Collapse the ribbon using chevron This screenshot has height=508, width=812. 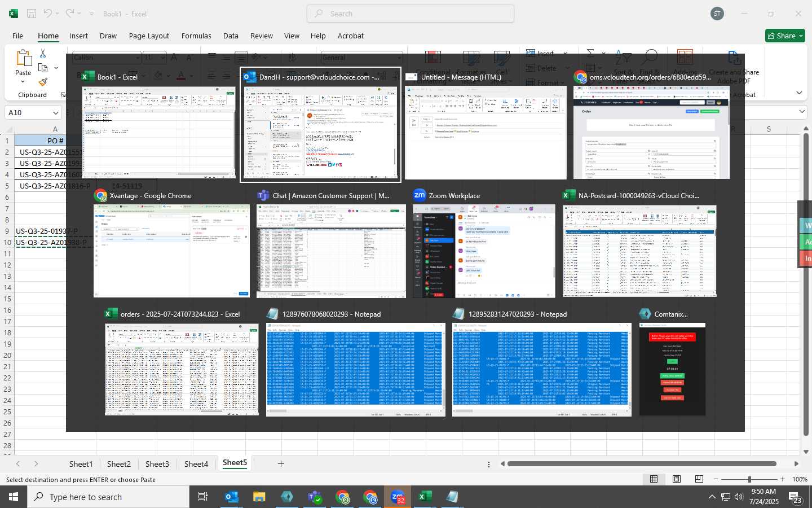point(800,93)
